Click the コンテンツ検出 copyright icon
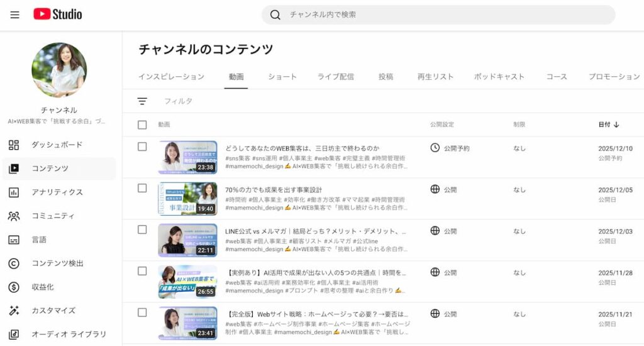The height and width of the screenshot is (346, 644). pos(14,264)
